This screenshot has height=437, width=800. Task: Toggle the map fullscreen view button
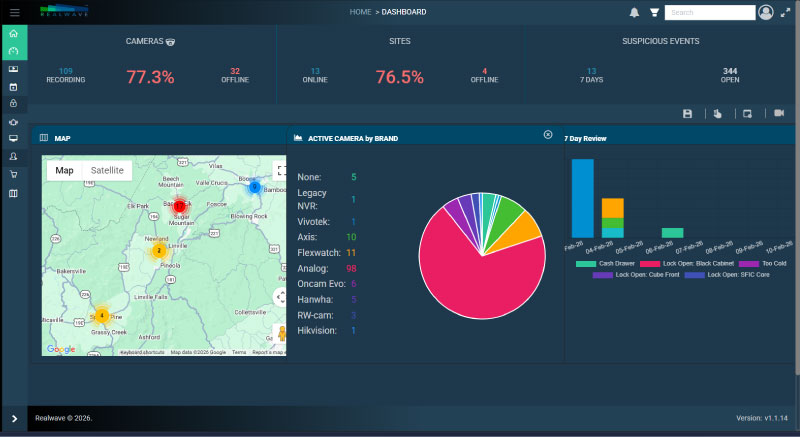(281, 171)
